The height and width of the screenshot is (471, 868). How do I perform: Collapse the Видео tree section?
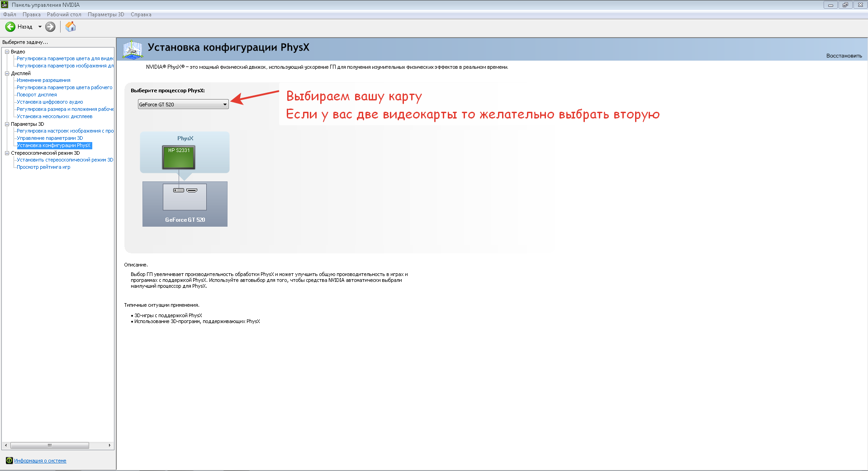coord(7,52)
